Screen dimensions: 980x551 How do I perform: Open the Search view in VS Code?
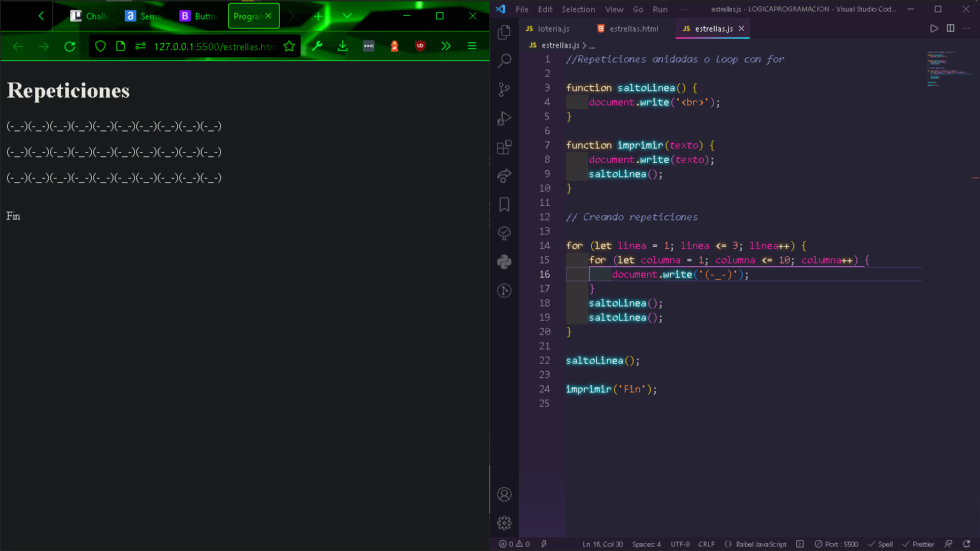(x=504, y=61)
